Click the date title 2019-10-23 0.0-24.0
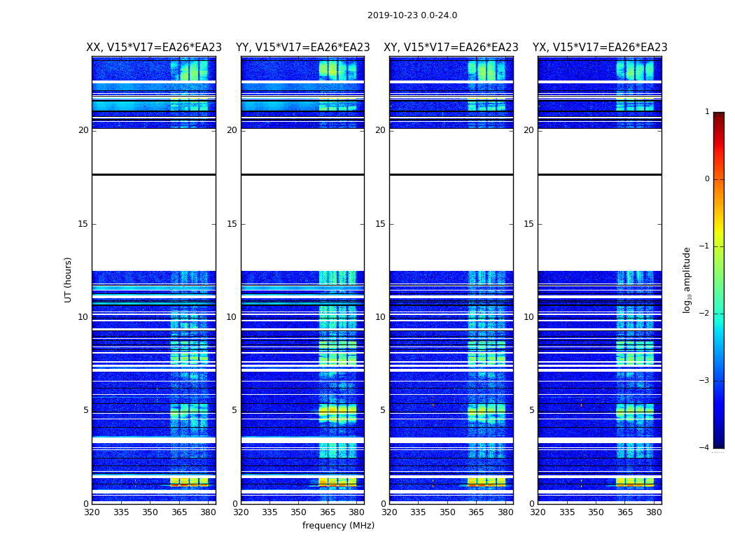Viewport: 735px width, 560px height. pyautogui.click(x=412, y=15)
